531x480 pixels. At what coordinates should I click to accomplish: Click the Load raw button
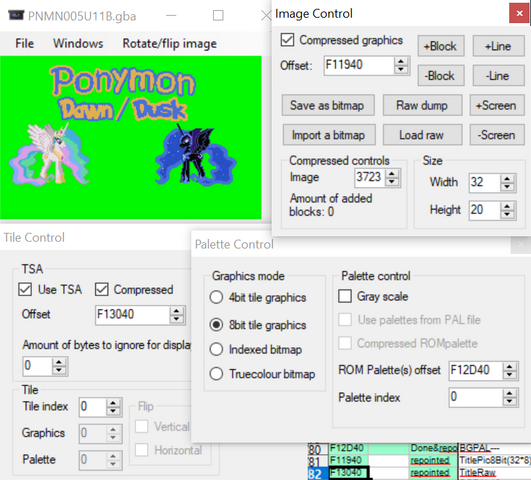pos(422,135)
